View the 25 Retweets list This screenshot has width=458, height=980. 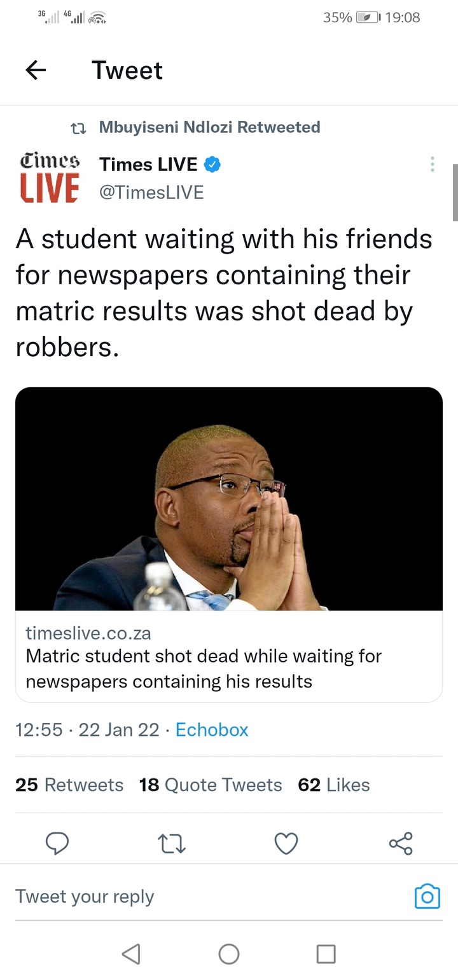[69, 785]
